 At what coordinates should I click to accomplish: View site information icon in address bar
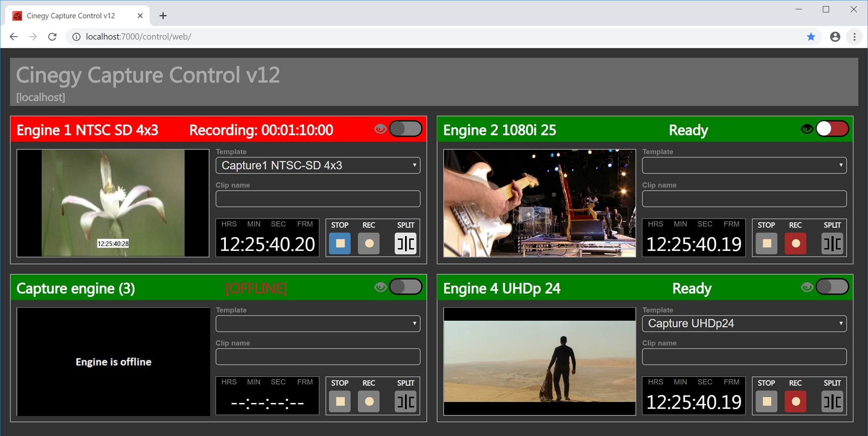pyautogui.click(x=76, y=36)
